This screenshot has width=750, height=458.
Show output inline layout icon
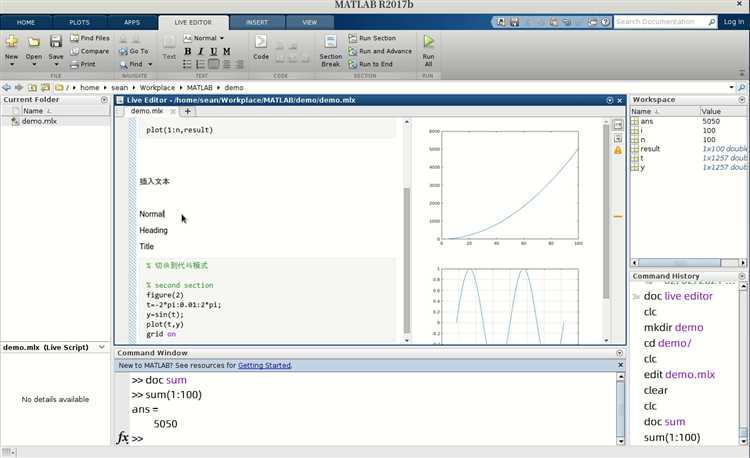tap(618, 139)
